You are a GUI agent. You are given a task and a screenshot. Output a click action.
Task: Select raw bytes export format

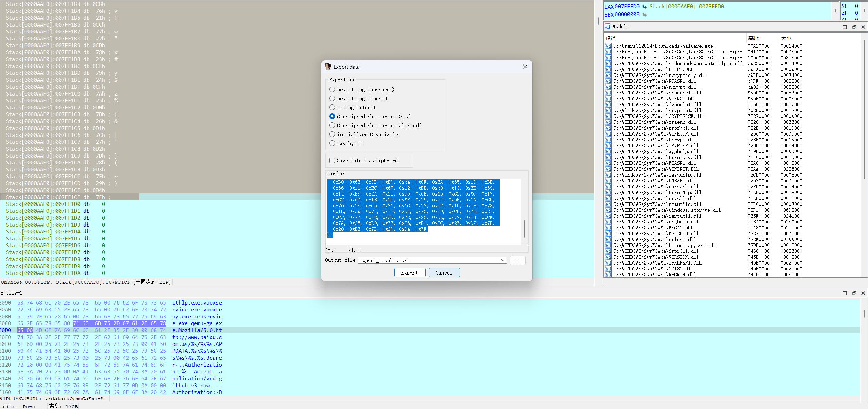point(332,143)
